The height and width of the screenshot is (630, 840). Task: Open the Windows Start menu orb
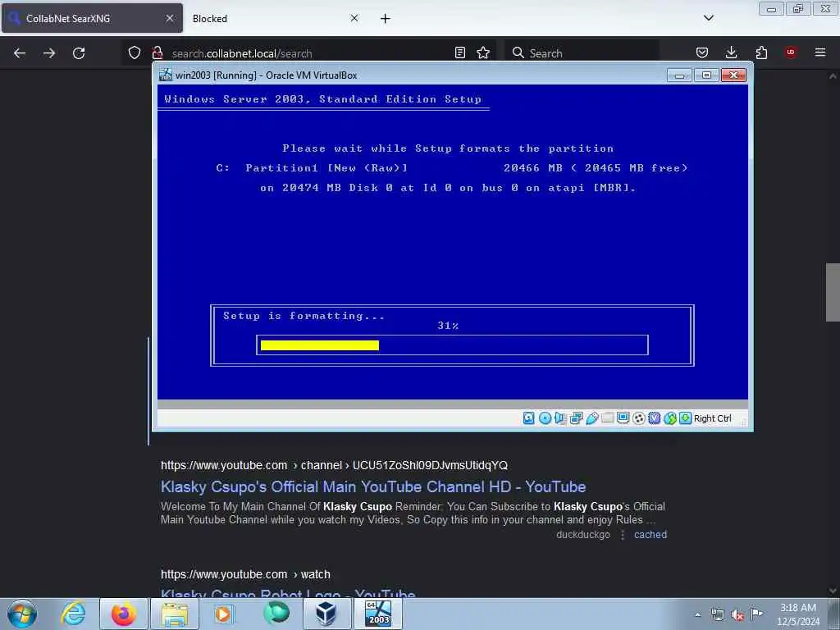point(22,614)
